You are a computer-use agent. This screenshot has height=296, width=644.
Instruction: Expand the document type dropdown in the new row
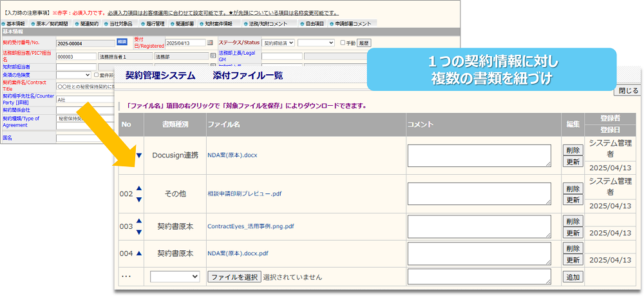[175, 277]
